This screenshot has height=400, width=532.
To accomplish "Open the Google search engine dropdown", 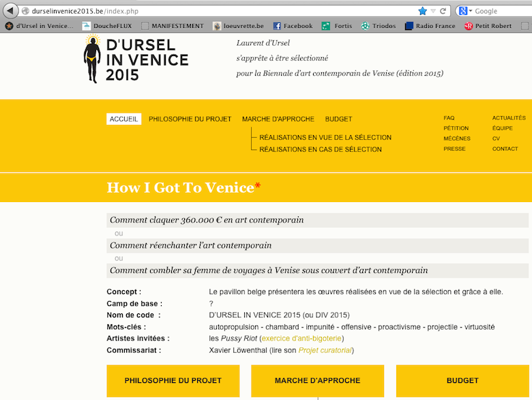I will click(465, 11).
